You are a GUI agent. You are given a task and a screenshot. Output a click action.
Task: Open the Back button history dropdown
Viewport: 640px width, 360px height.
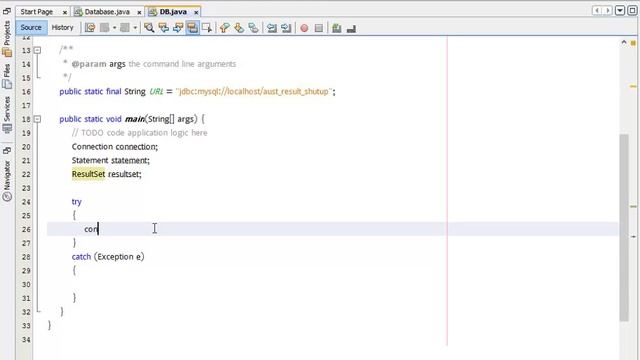pyautogui.click(x=115, y=28)
